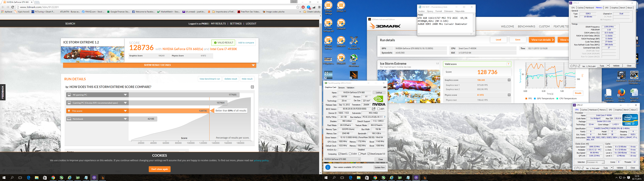
Task: Click the Delete result button
Action: [231, 79]
